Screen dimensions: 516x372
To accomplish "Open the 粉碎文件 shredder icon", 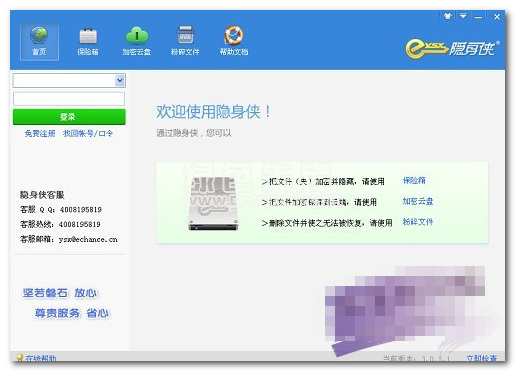I will (x=185, y=41).
